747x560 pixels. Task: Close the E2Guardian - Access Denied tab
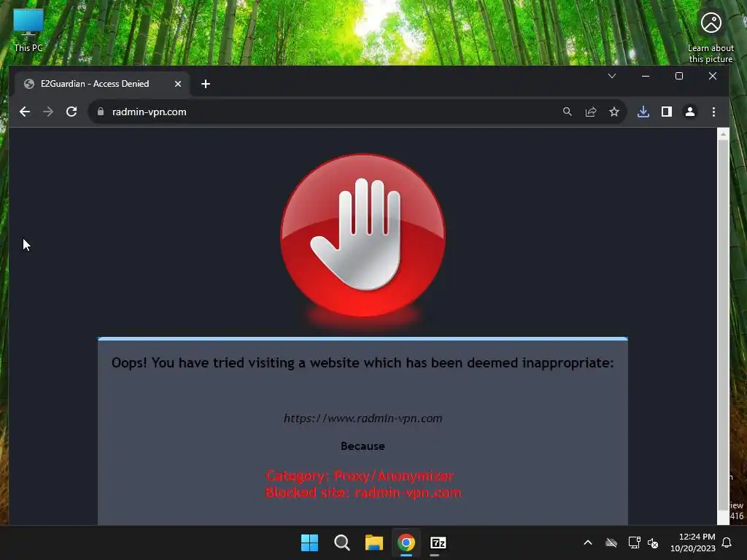(x=178, y=84)
